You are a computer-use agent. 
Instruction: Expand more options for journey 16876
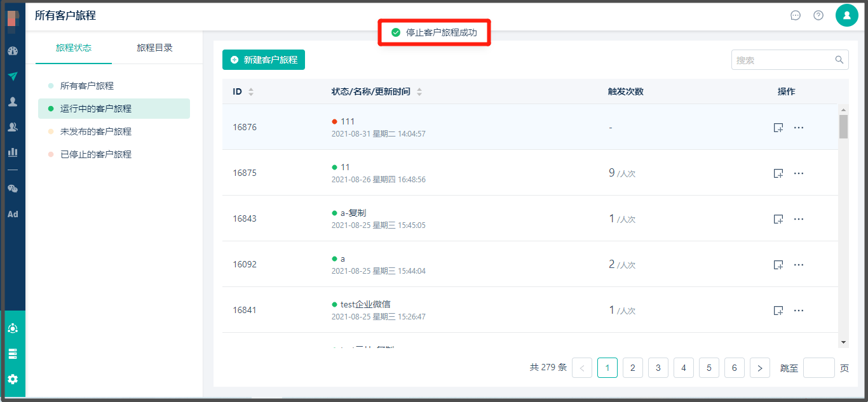coord(799,128)
